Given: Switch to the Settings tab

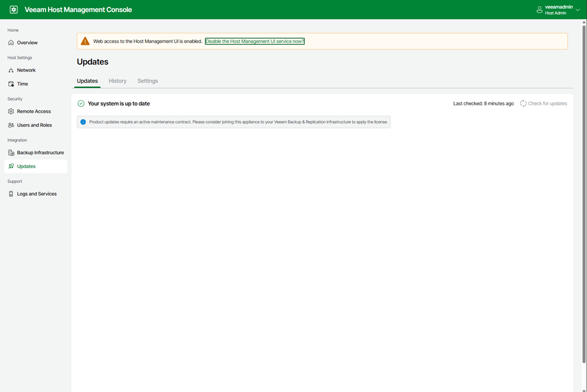Looking at the screenshot, I should coord(148,81).
